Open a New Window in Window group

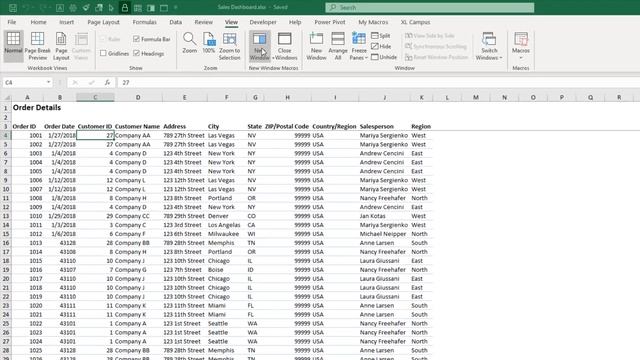[x=316, y=46]
